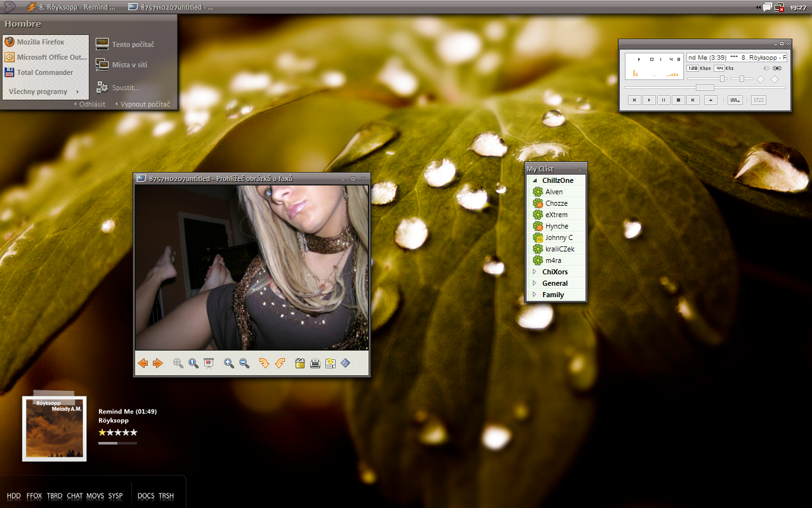
Task: Select the Best Fit zoom icon
Action: click(x=178, y=363)
